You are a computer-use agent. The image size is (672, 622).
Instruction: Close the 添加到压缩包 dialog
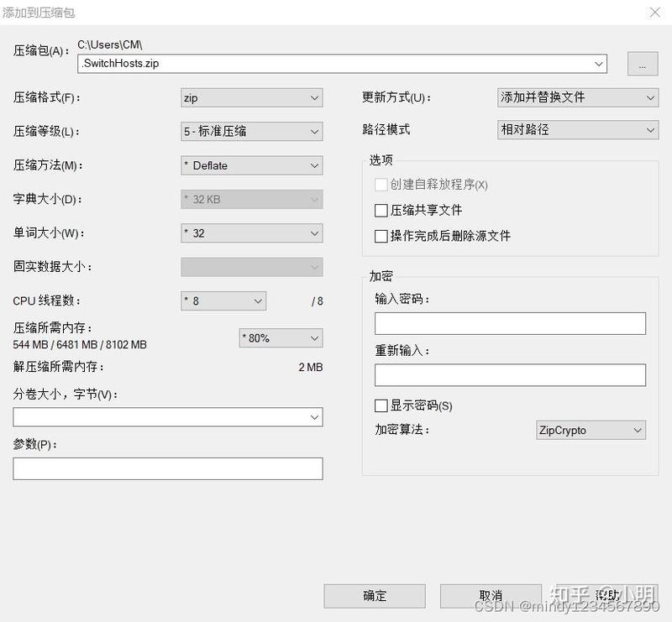(655, 13)
